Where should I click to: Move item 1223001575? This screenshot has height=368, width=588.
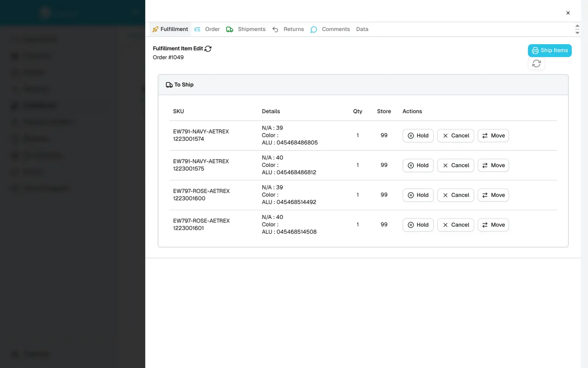493,165
